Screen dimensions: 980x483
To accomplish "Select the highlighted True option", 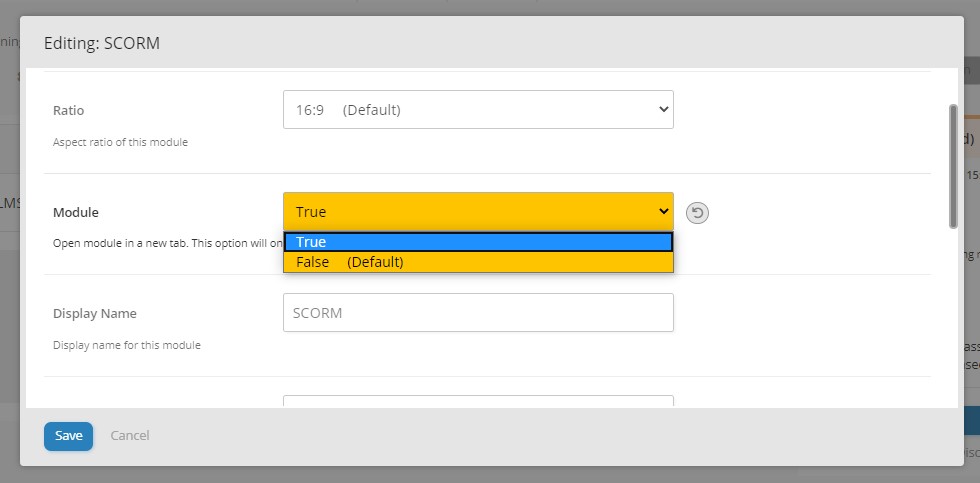I will (x=478, y=242).
